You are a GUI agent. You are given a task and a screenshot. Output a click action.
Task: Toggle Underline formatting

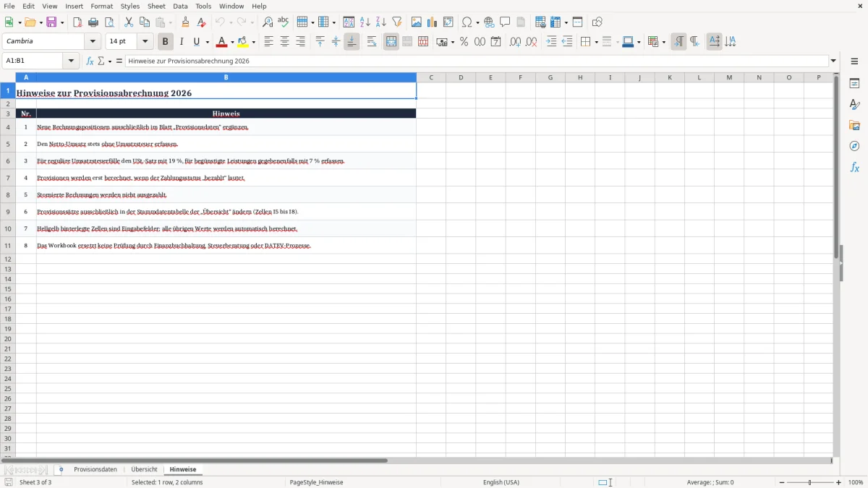click(x=196, y=42)
